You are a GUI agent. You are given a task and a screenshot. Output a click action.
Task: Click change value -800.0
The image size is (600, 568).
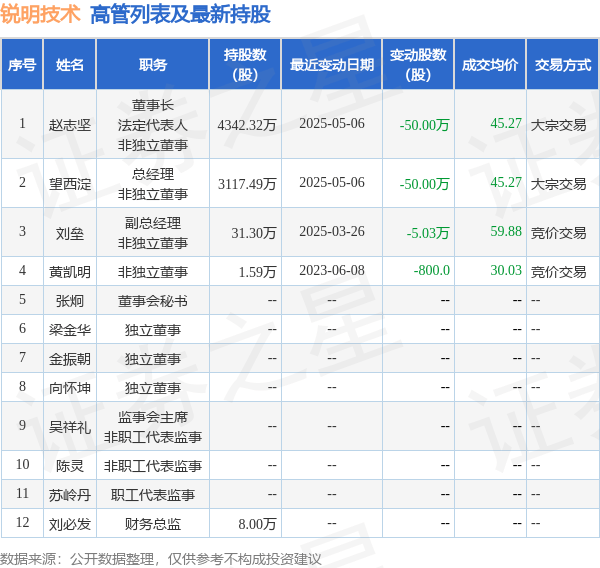pyautogui.click(x=432, y=270)
